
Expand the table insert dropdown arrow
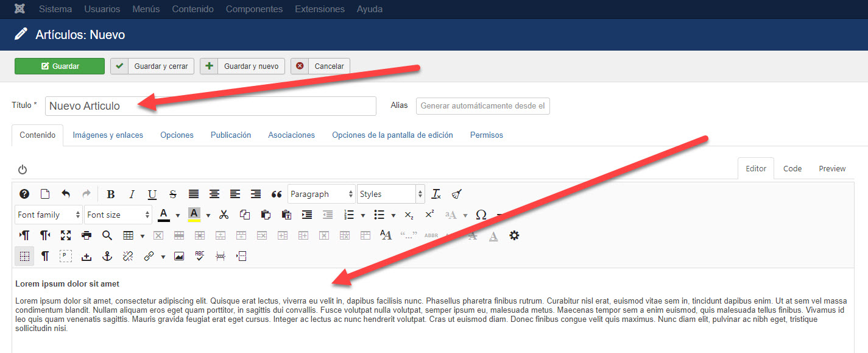point(143,236)
